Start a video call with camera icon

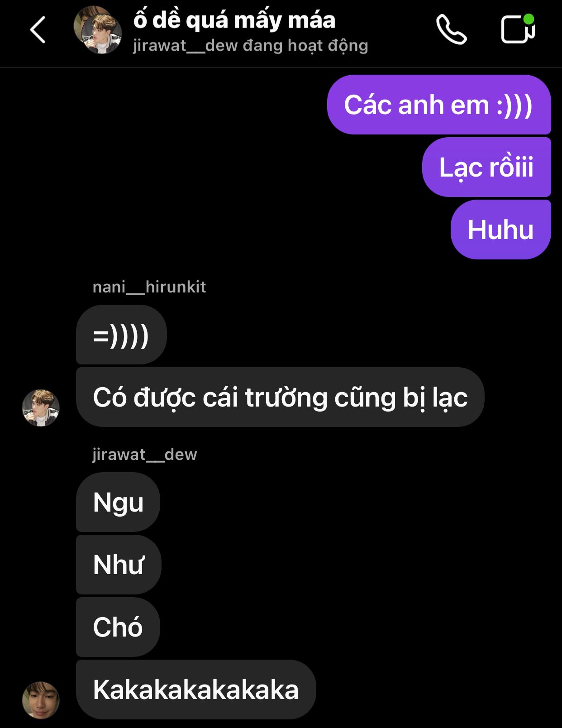tap(518, 29)
